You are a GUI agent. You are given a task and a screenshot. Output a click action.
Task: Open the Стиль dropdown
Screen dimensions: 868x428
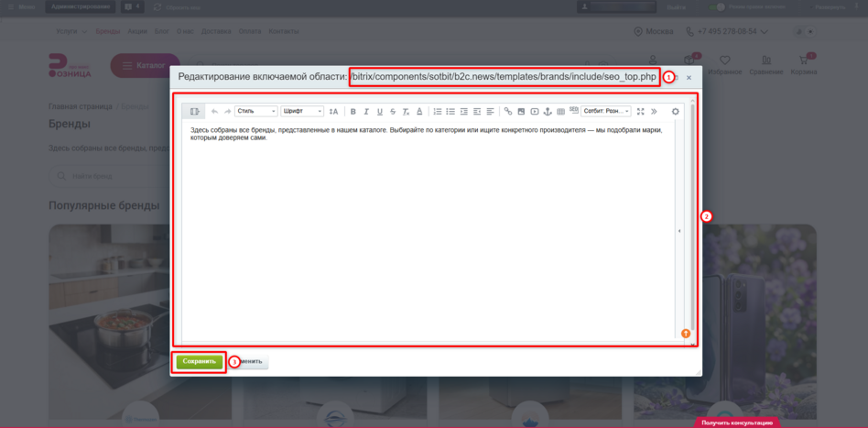[256, 112]
